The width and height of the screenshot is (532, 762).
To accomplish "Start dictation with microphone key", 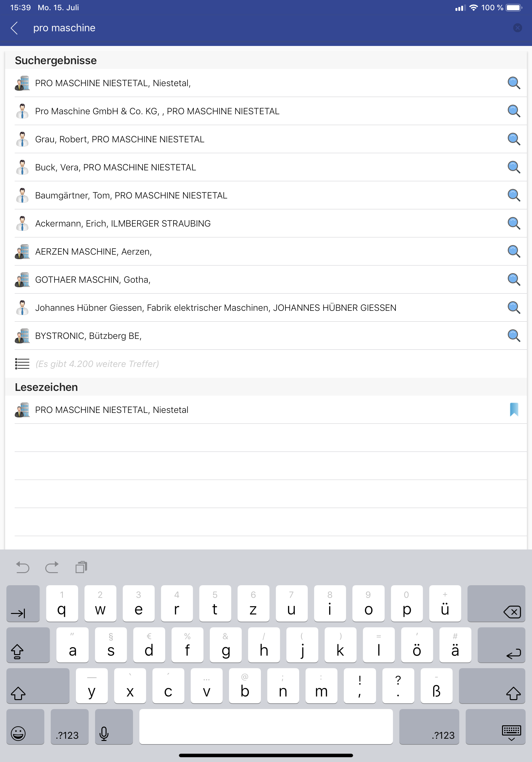I will point(114,727).
